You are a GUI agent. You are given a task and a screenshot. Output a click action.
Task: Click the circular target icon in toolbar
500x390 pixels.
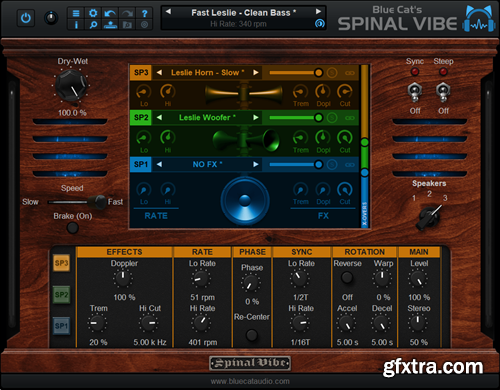[x=144, y=25]
